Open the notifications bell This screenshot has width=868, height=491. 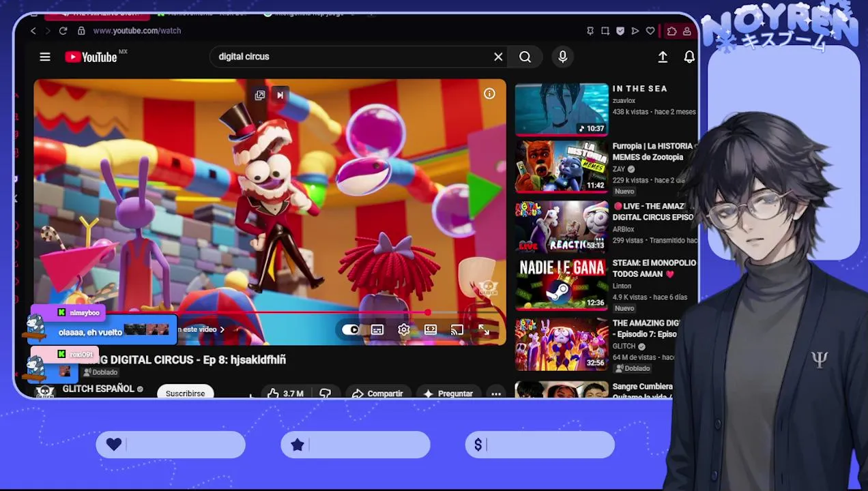point(689,57)
